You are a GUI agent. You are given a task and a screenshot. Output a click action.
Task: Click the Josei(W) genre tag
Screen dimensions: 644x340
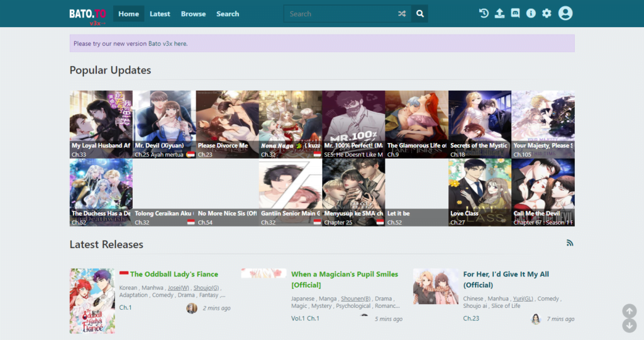178,288
